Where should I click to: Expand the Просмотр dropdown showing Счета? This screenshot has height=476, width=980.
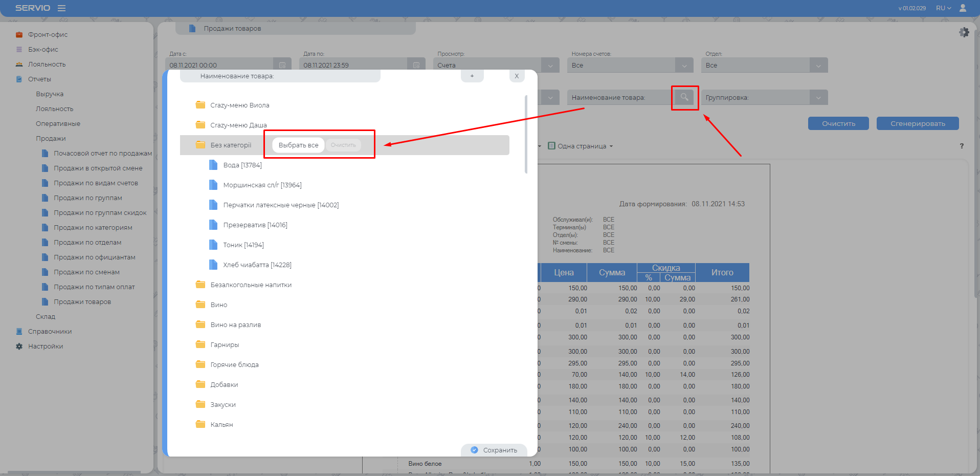tap(550, 66)
